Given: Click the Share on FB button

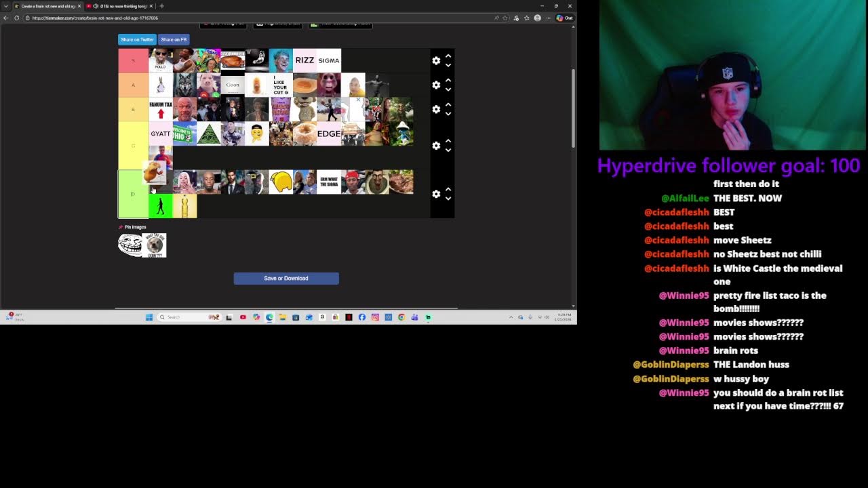Looking at the screenshot, I should pos(174,39).
